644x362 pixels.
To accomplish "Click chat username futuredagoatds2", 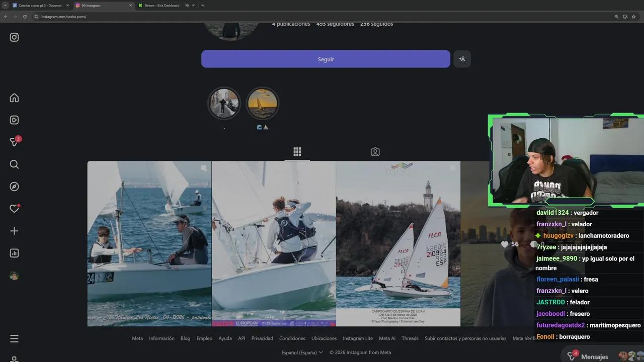I will coord(560,325).
